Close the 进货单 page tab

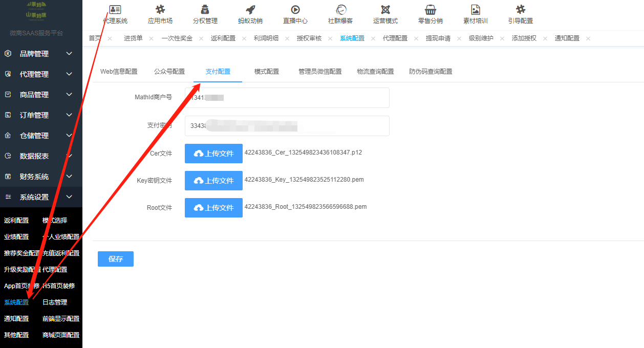[153, 39]
